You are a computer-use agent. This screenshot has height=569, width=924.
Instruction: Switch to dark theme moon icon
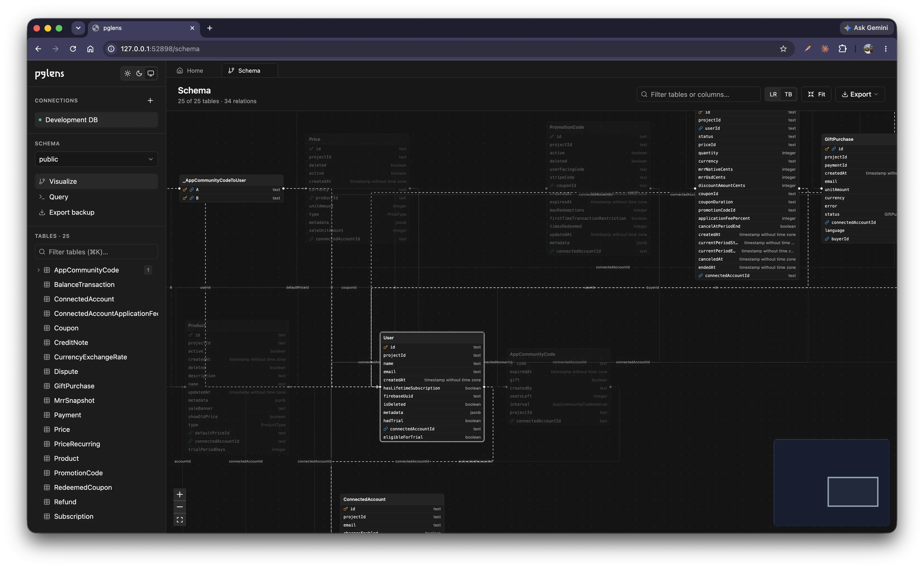pyautogui.click(x=139, y=73)
